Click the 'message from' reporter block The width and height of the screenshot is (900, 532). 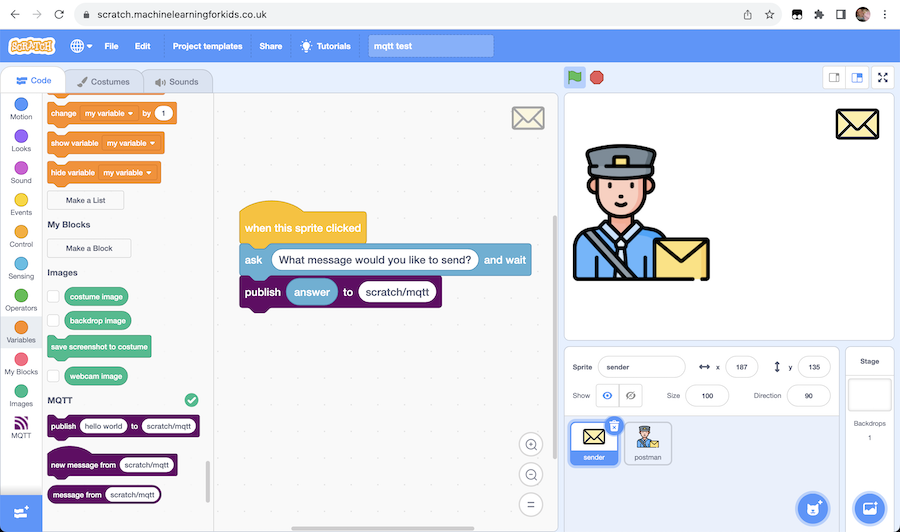[x=77, y=495]
